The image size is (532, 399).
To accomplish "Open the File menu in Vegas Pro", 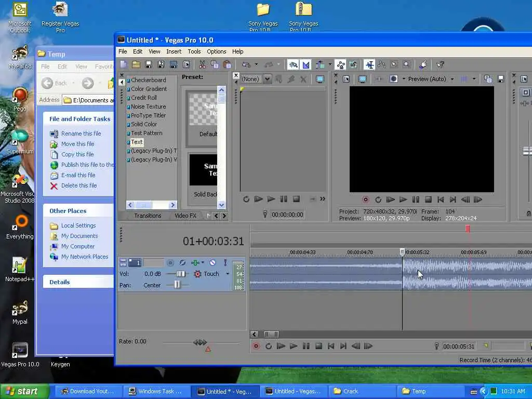I will click(123, 51).
